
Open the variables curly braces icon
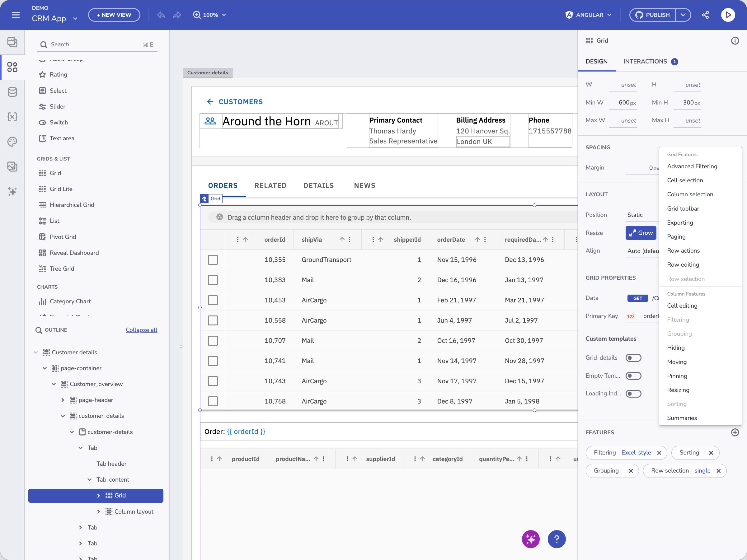tap(12, 117)
